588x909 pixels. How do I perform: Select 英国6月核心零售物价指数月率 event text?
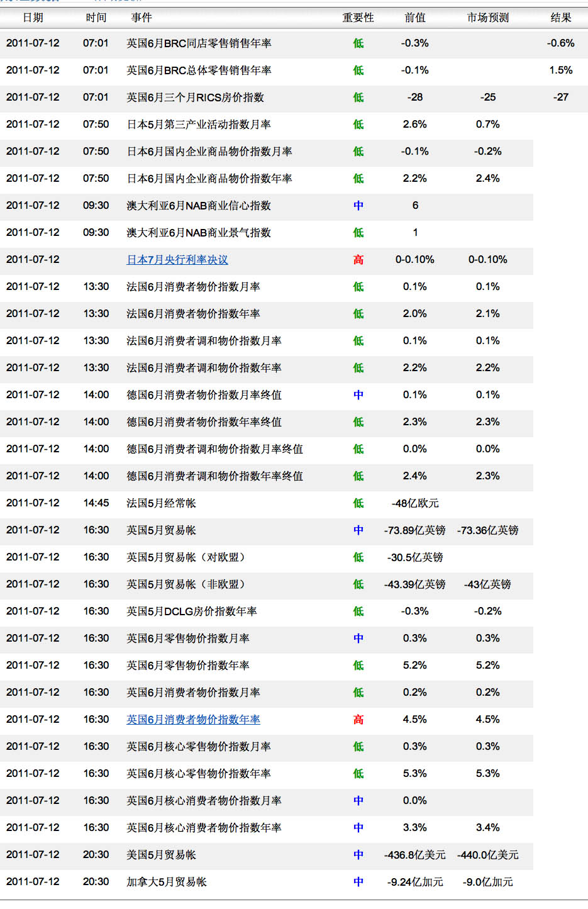click(x=199, y=747)
